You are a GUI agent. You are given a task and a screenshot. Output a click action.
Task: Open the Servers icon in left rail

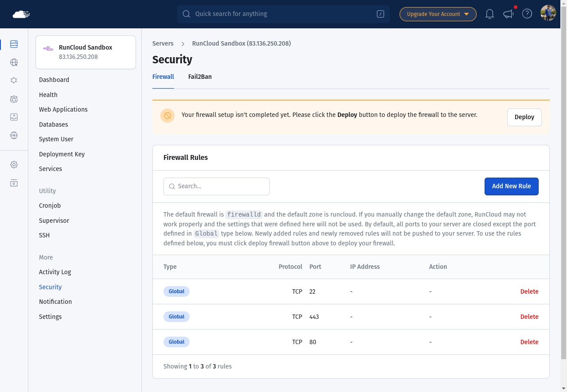[x=14, y=44]
